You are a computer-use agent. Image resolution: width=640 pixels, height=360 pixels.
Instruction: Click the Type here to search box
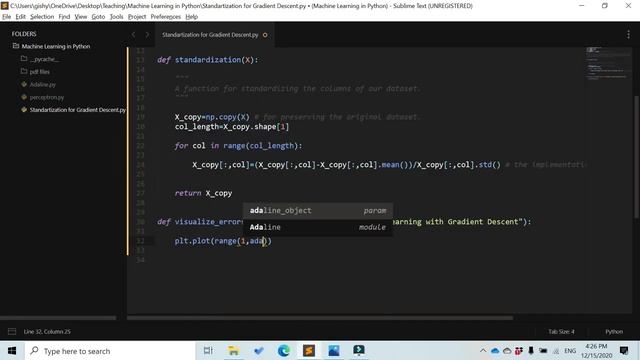(110, 351)
